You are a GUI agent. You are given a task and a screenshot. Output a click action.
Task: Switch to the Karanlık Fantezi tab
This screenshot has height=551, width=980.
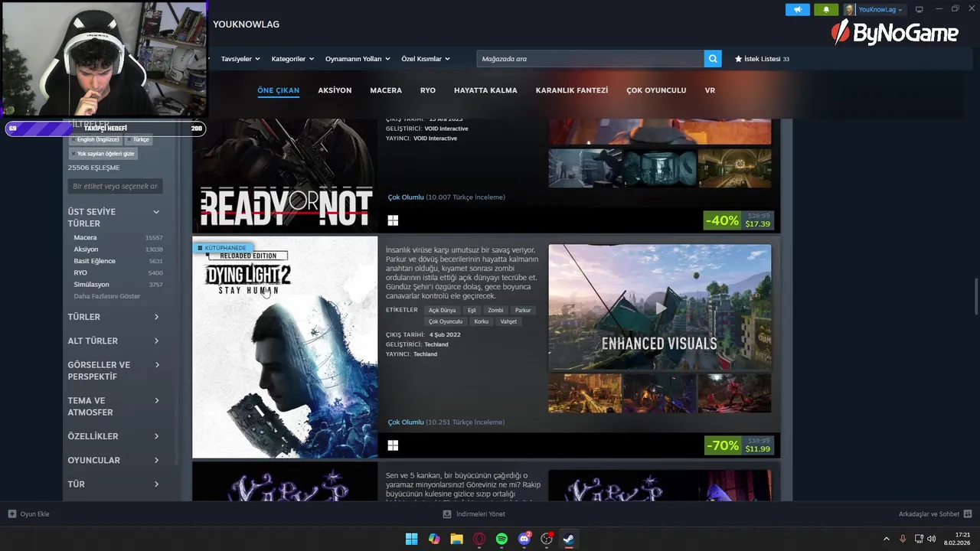572,90
